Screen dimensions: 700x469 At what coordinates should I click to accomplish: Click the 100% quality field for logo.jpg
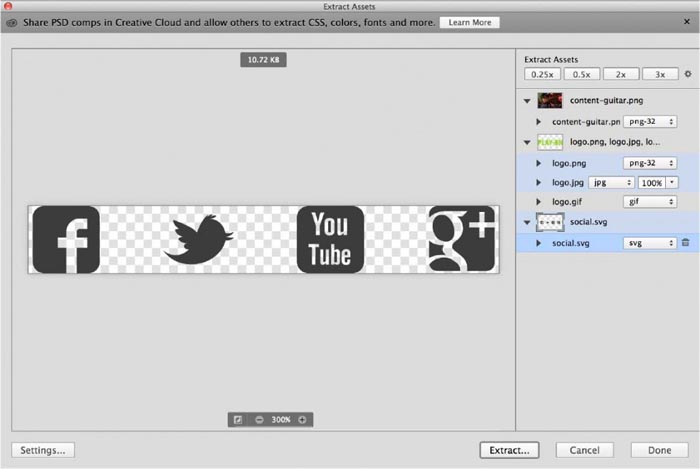coord(652,183)
